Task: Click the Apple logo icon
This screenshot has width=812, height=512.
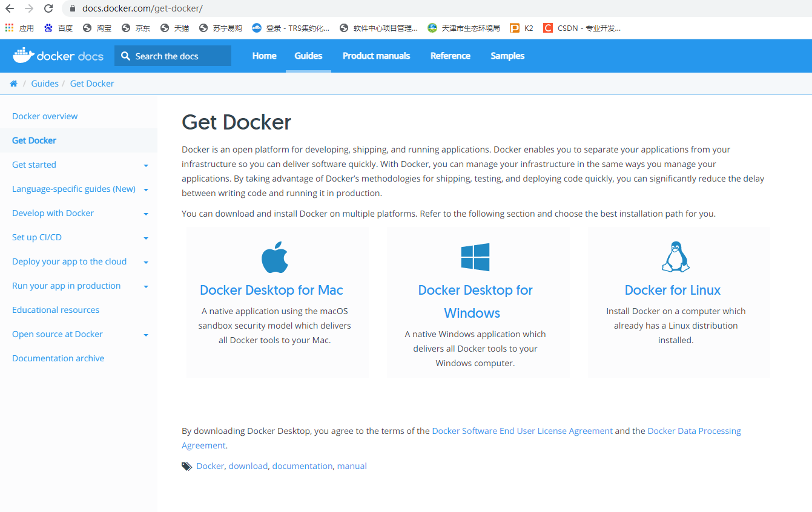Action: [275, 257]
